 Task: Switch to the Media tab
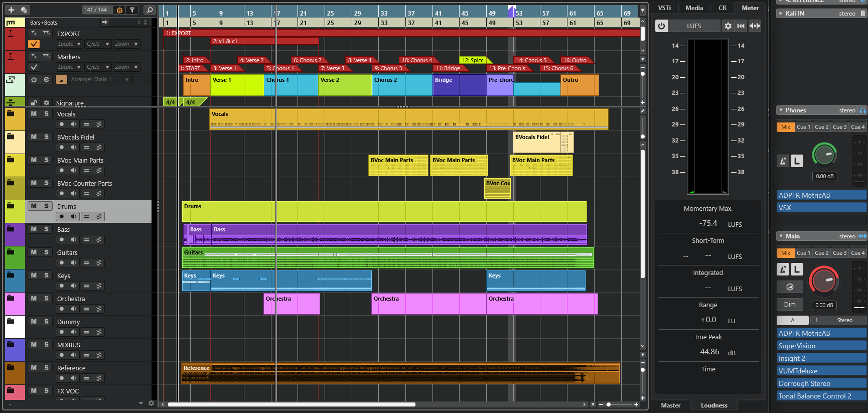click(694, 8)
